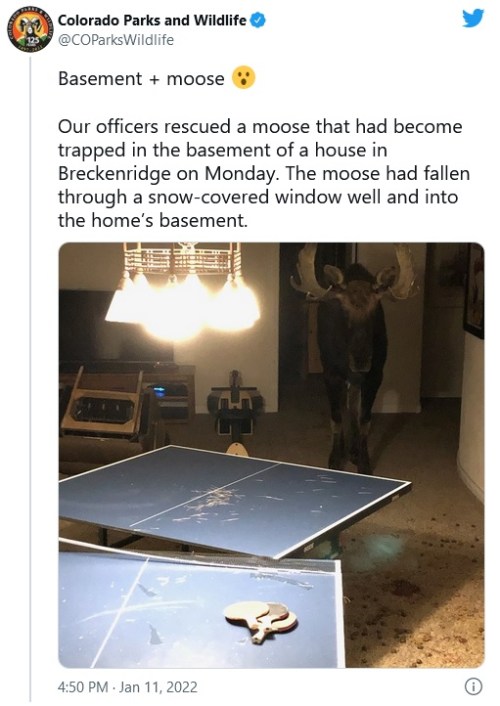Screen dimensions: 500x706
Task: Click the lit chandelier in the photo
Action: [182, 290]
